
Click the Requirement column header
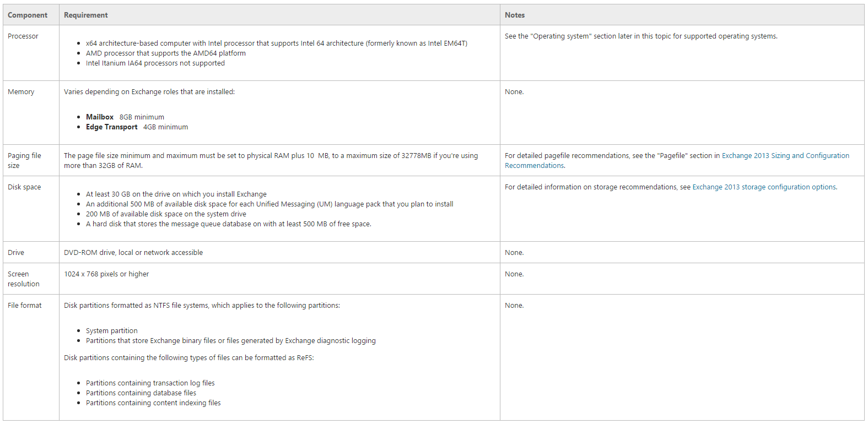tap(86, 15)
